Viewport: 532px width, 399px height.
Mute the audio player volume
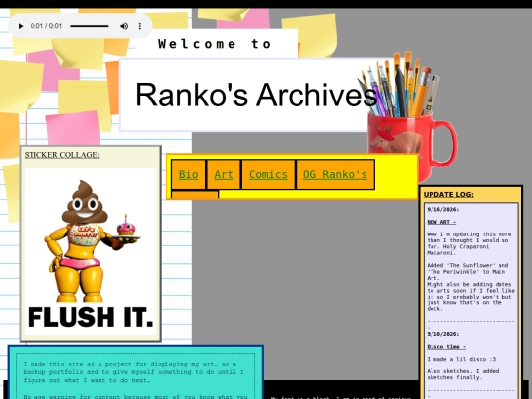pyautogui.click(x=124, y=26)
